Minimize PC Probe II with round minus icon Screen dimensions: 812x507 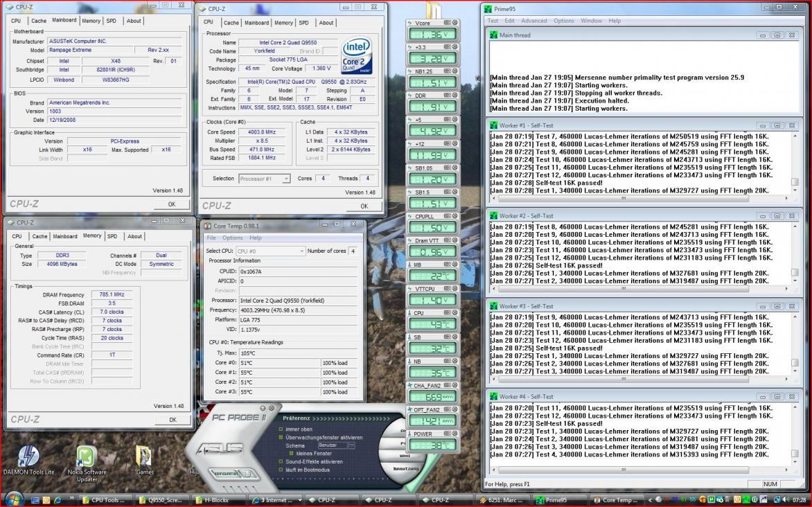[263, 408]
